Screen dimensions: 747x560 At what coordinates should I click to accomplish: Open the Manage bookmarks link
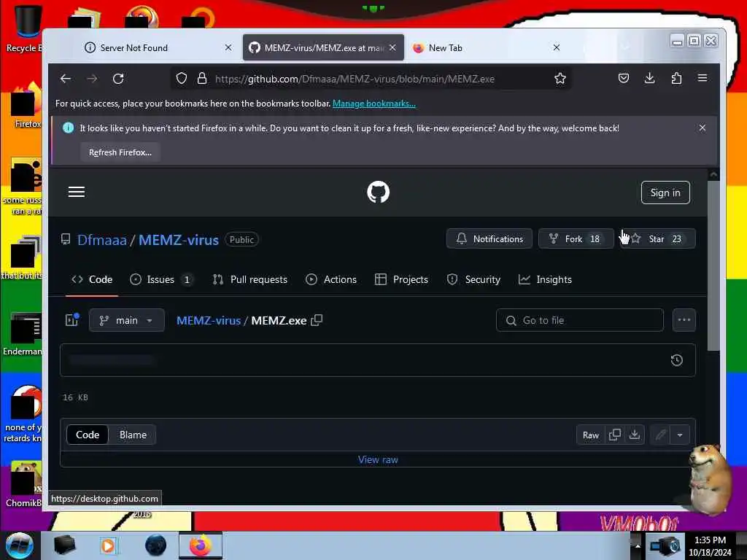374,104
